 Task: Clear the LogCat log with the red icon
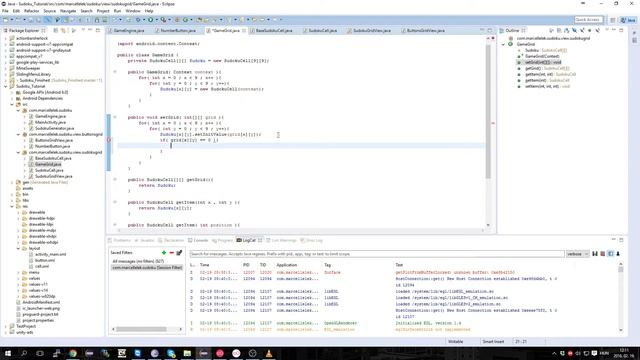point(602,254)
